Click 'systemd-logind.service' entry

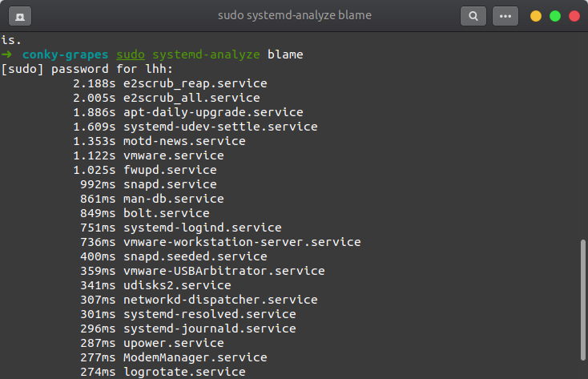click(x=203, y=228)
